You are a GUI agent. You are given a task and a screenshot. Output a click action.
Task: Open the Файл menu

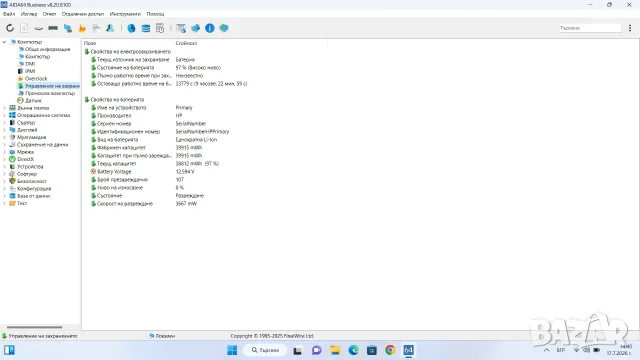point(9,14)
